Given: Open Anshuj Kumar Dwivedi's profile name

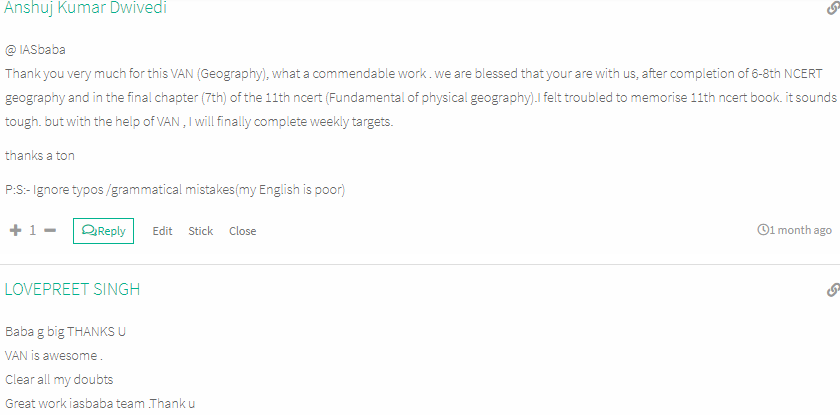Looking at the screenshot, I should point(85,8).
